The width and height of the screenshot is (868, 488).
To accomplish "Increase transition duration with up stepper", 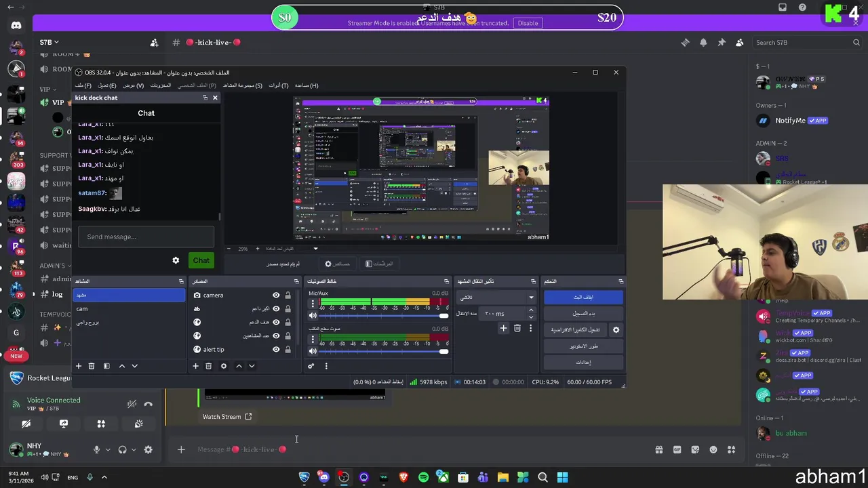I will click(x=531, y=310).
